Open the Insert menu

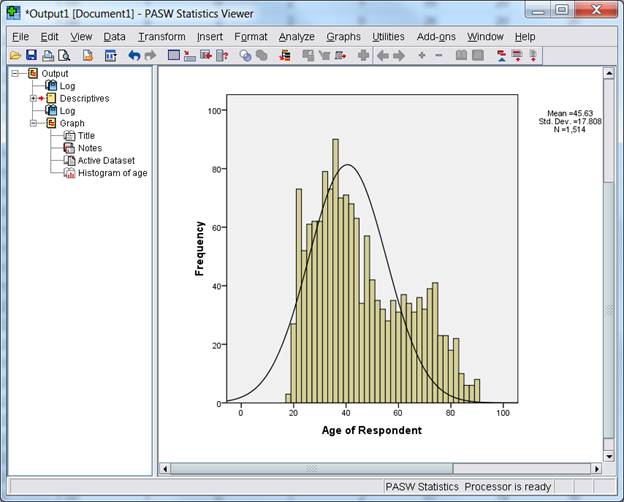point(210,37)
